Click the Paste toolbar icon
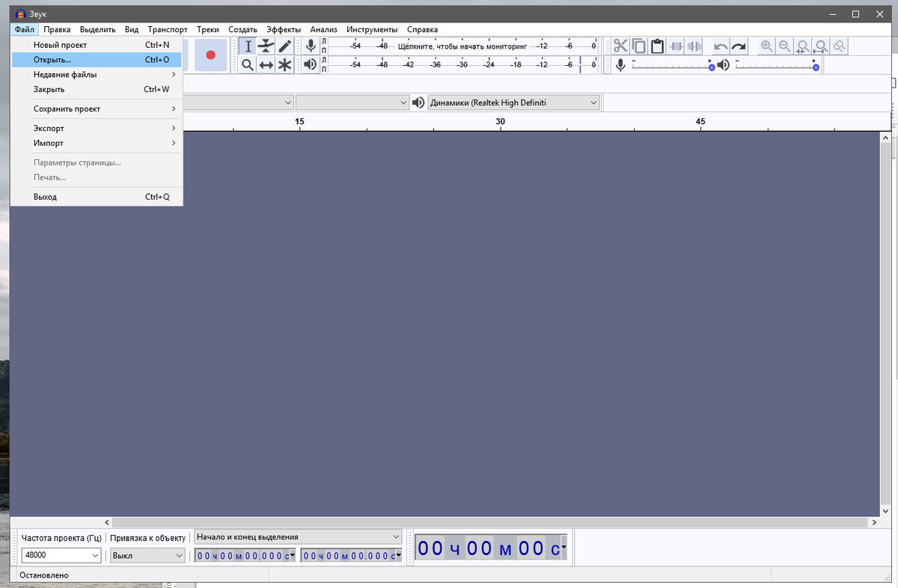The image size is (898, 588). 656,46
